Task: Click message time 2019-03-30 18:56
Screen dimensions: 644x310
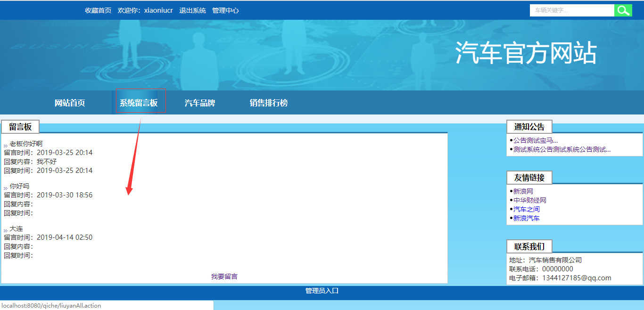Action: pos(65,195)
